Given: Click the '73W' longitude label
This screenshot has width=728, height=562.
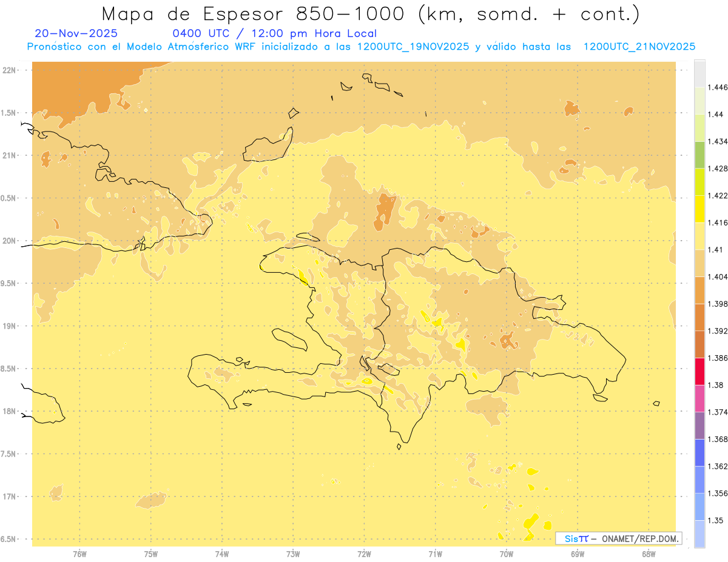Looking at the screenshot, I should (293, 554).
